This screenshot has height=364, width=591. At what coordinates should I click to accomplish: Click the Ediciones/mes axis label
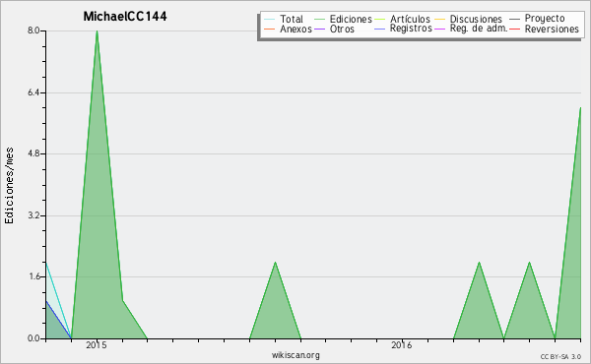(x=9, y=186)
